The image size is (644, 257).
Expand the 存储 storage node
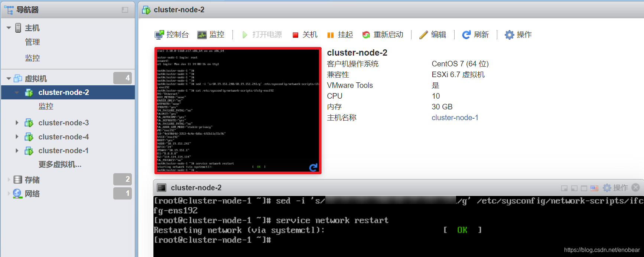(x=9, y=179)
